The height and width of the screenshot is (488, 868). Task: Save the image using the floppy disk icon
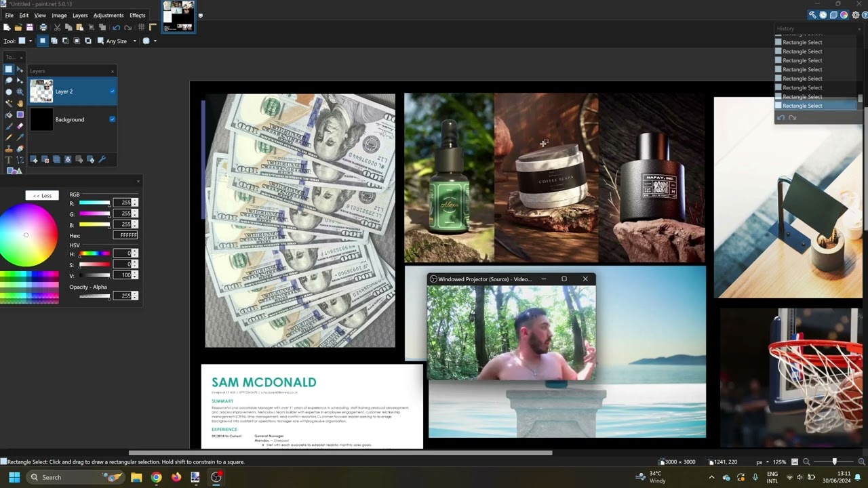click(x=29, y=27)
